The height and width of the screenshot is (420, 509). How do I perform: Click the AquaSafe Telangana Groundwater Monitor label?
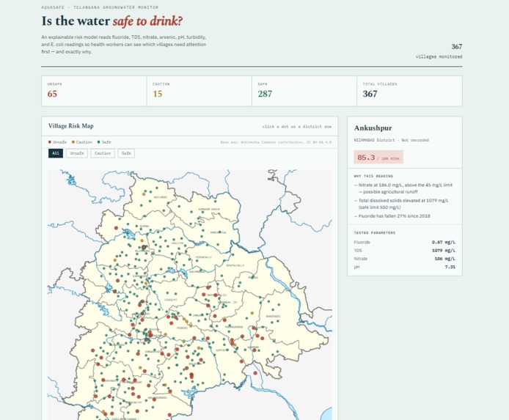[x=100, y=7]
